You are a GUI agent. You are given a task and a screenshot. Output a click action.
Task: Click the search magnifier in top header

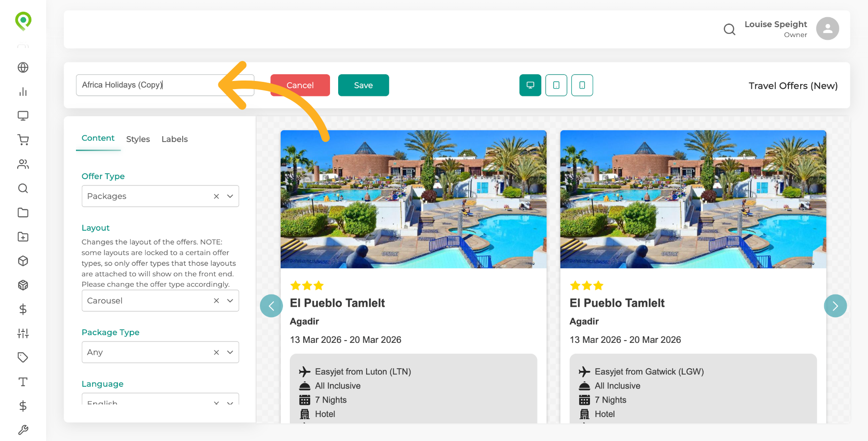729,29
